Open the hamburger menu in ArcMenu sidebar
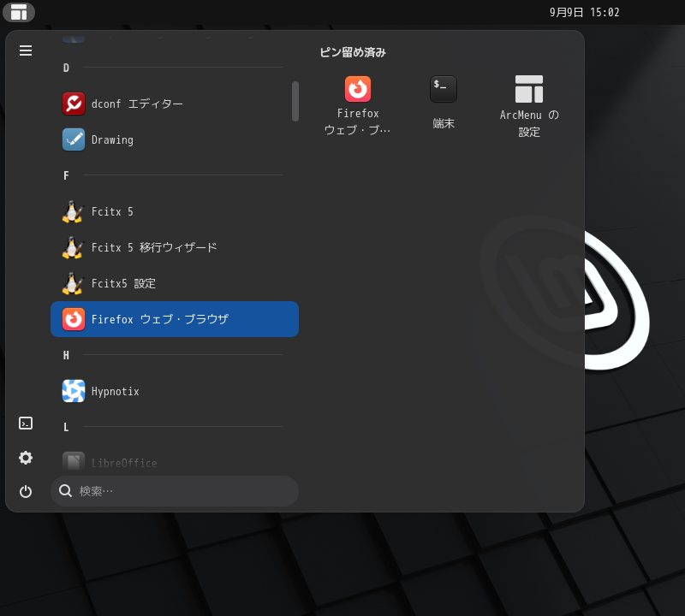This screenshot has width=685, height=616. [x=26, y=50]
